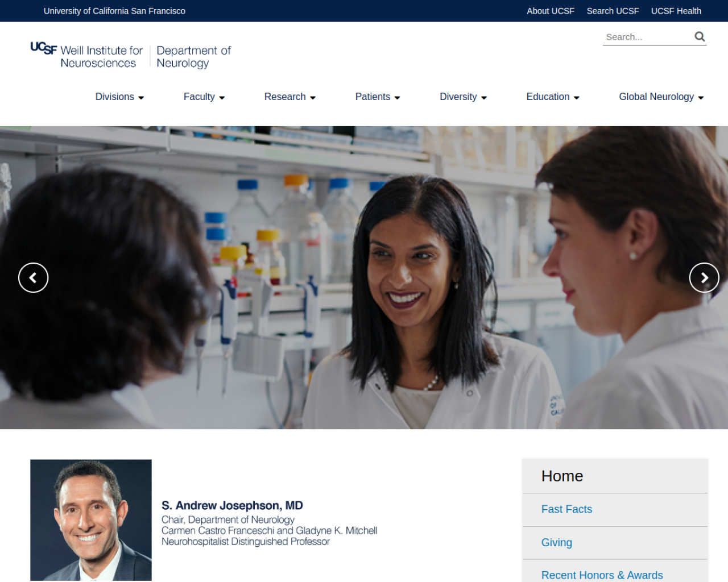728x582 pixels.
Task: Click 'Chair, Department of Neurology' text
Action: pyautogui.click(x=228, y=519)
